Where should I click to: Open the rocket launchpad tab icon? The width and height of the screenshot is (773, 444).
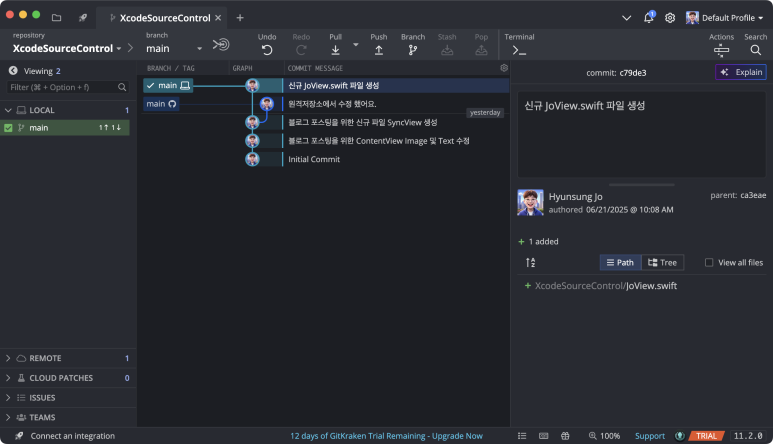click(83, 18)
